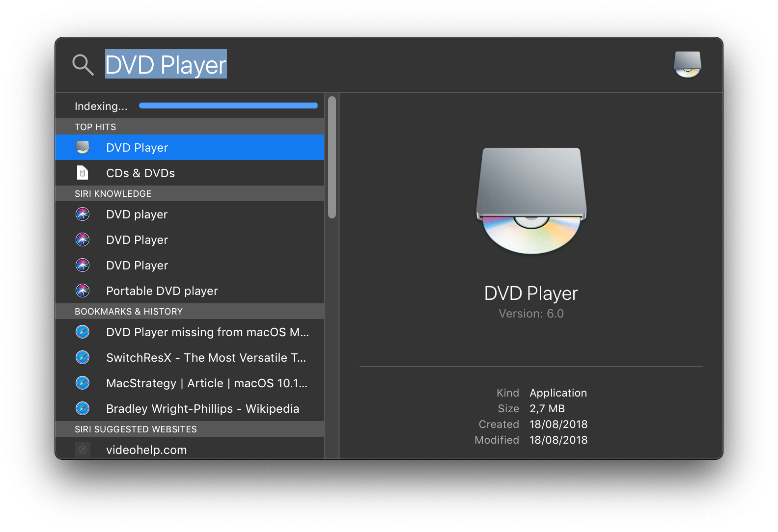The width and height of the screenshot is (778, 532).
Task: Open videohelp.com suggested website
Action: click(x=190, y=449)
